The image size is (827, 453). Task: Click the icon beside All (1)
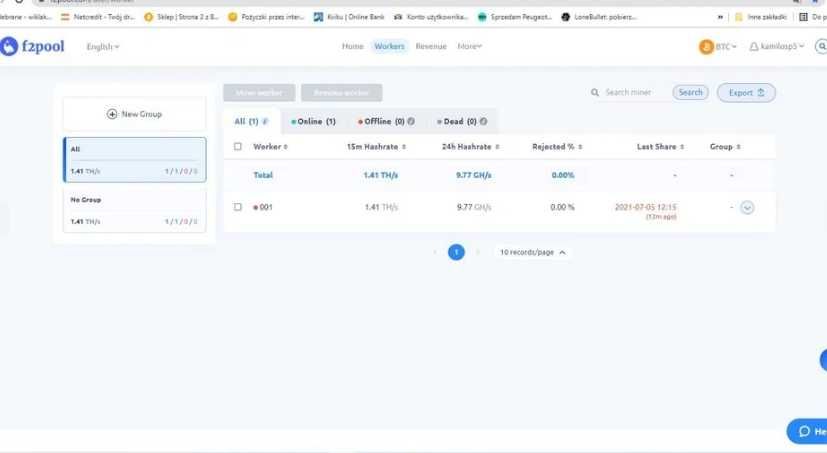(265, 121)
